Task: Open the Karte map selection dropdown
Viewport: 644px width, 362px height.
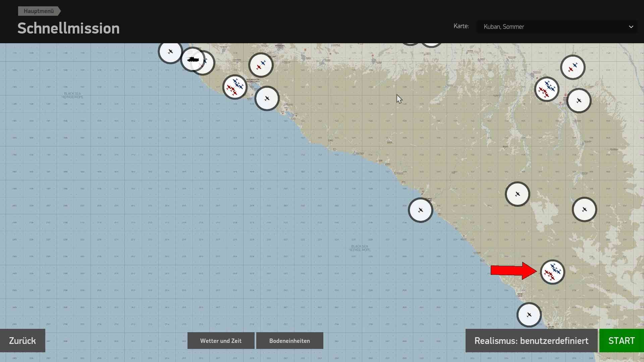Action: click(557, 26)
